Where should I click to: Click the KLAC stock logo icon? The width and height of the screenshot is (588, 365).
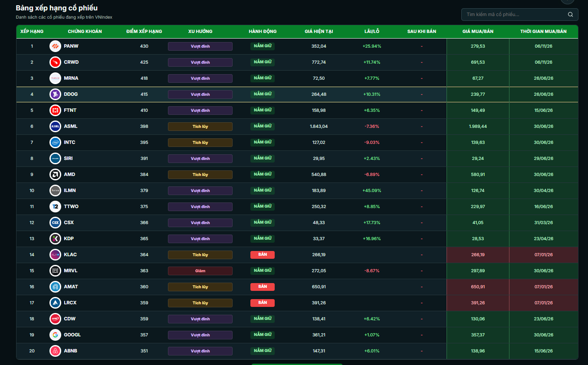[55, 254]
